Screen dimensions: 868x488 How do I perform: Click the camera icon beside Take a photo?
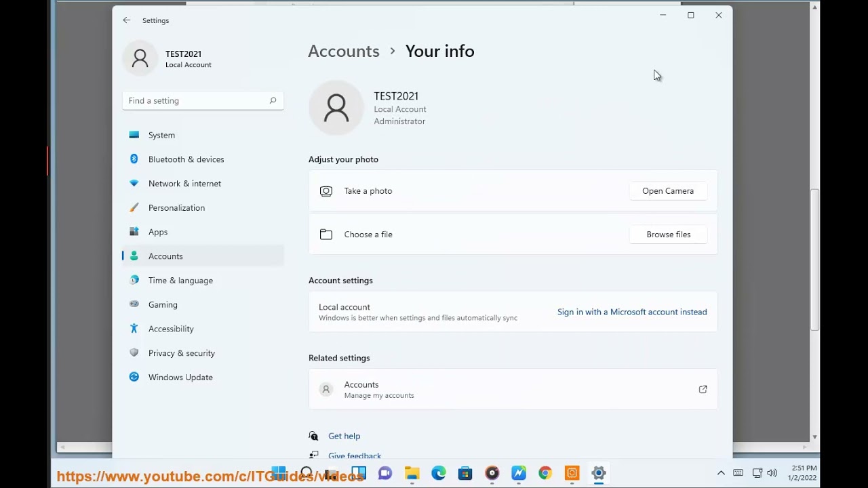[326, 191]
